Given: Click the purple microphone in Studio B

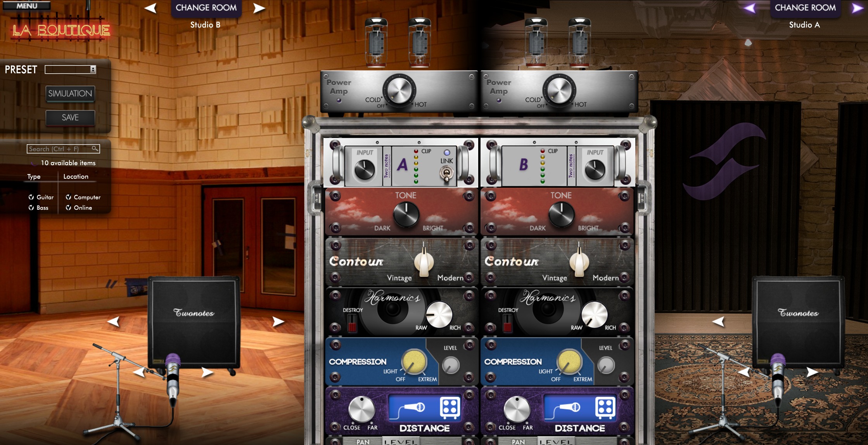Looking at the screenshot, I should pyautogui.click(x=173, y=380).
